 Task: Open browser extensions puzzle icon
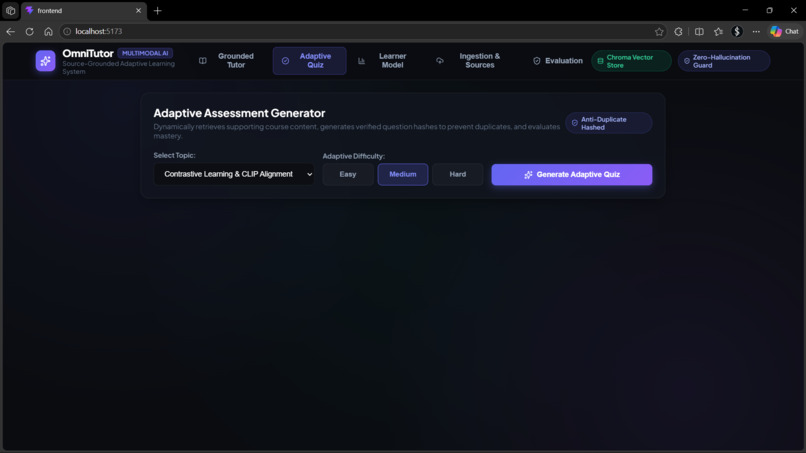[679, 31]
